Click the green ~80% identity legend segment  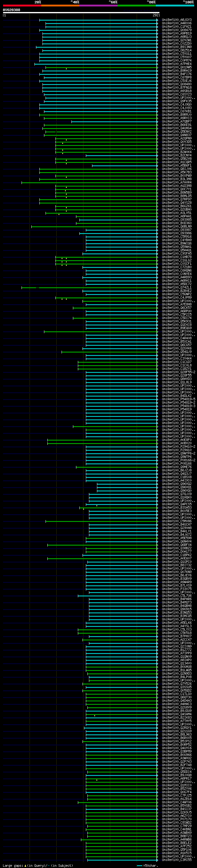[137, 6]
